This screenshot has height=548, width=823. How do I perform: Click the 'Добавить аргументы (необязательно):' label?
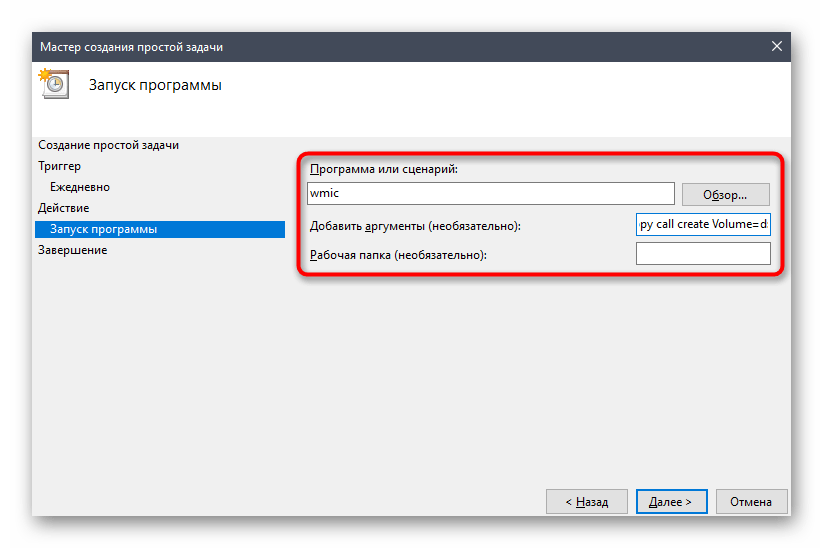point(416,225)
